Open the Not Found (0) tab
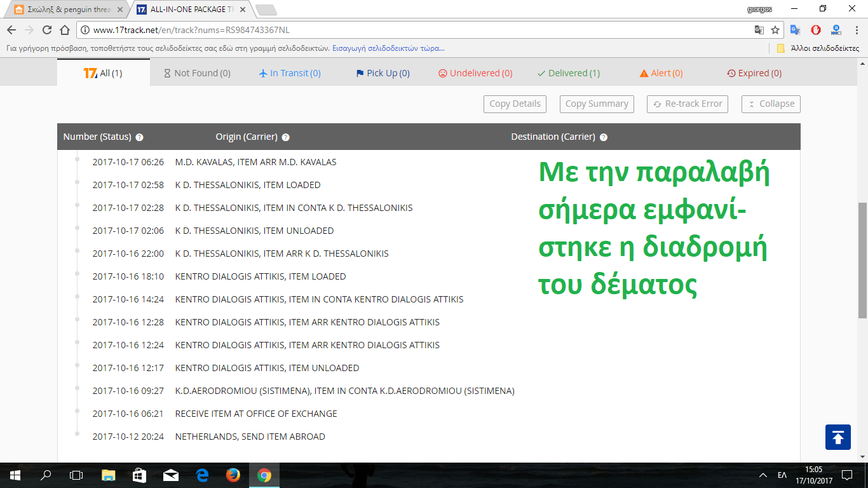Viewport: 868px width, 488px height. (197, 73)
